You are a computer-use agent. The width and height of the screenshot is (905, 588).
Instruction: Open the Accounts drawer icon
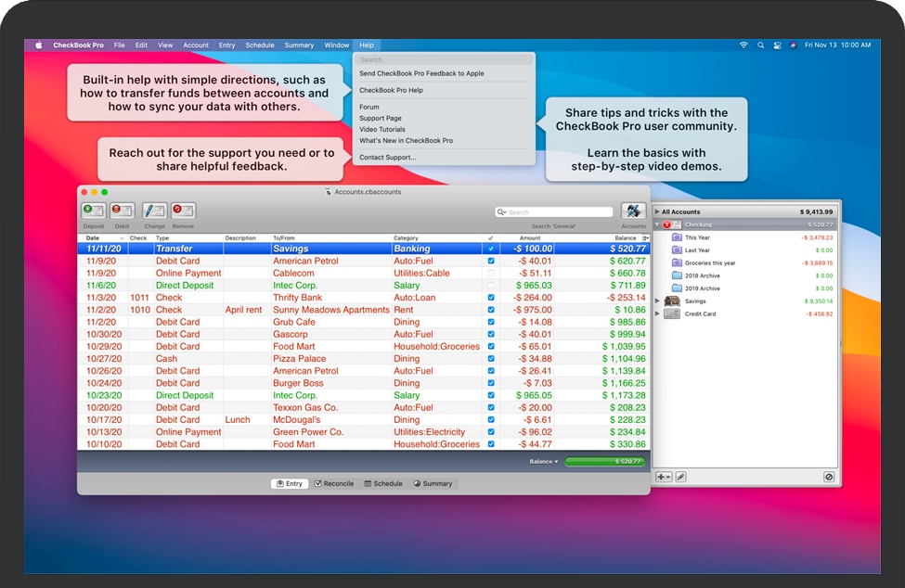click(x=633, y=211)
